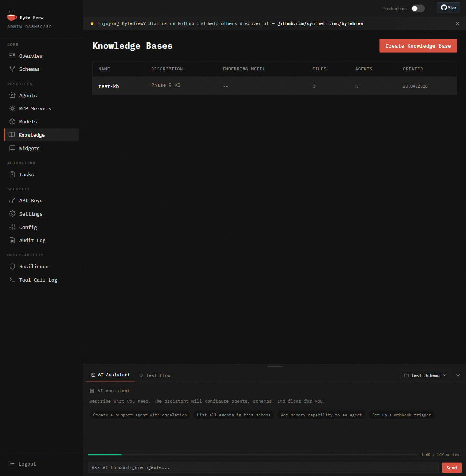Click the '1.6K / 16K context' label
This screenshot has width=466, height=476.
click(441, 455)
